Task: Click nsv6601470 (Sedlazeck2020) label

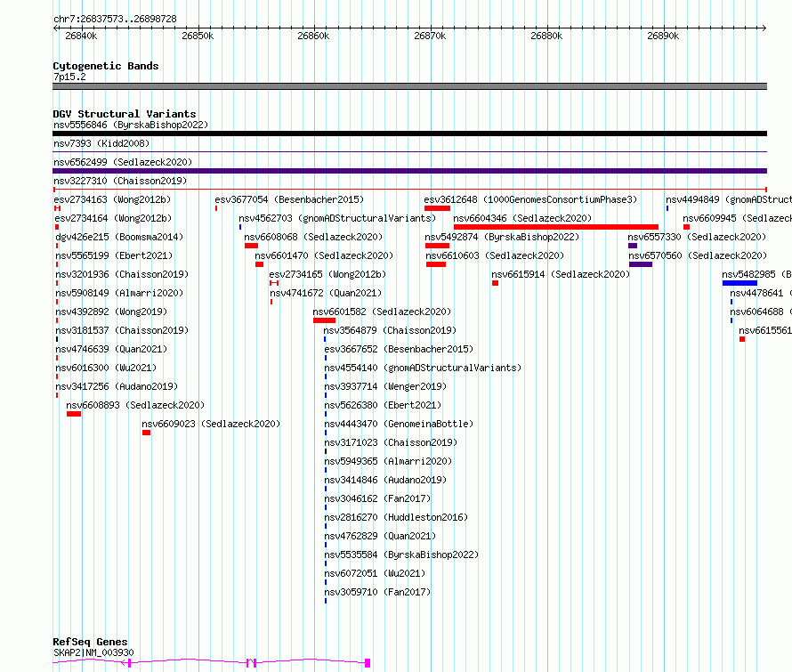Action: [324, 255]
